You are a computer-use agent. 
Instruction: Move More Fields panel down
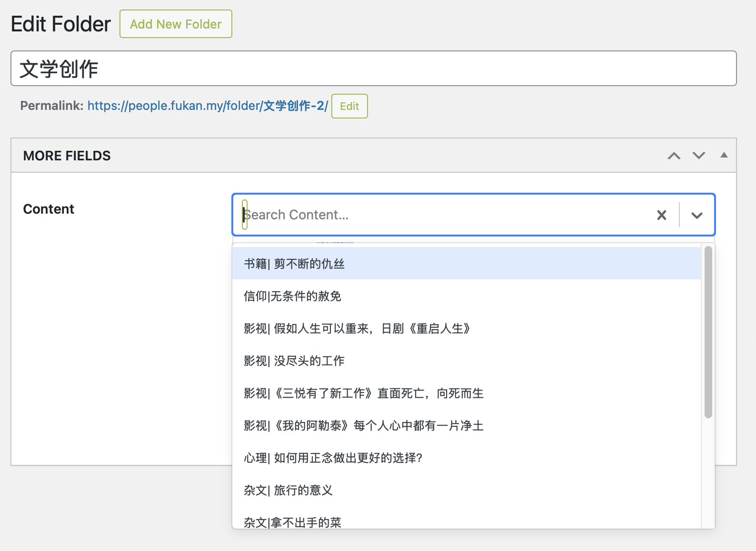(x=698, y=156)
